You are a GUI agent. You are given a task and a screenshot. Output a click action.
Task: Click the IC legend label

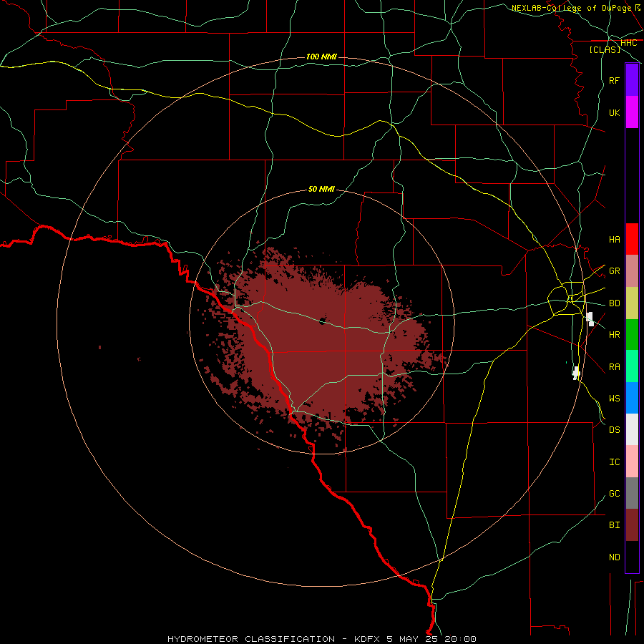(614, 462)
